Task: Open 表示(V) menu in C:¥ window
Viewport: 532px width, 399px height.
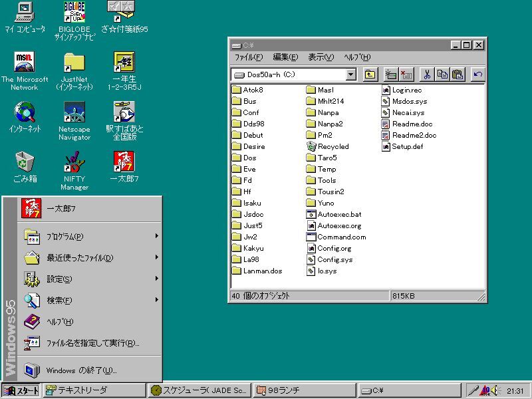Action: [321, 57]
